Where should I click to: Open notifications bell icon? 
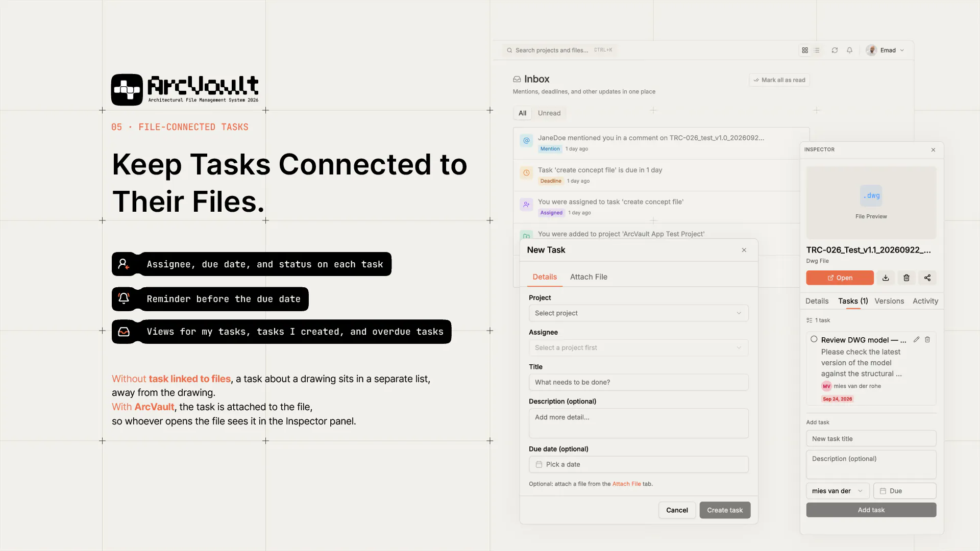click(x=849, y=50)
